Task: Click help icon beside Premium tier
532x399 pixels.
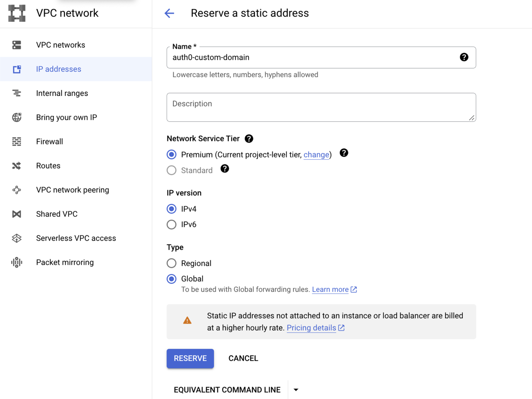Action: (x=344, y=153)
